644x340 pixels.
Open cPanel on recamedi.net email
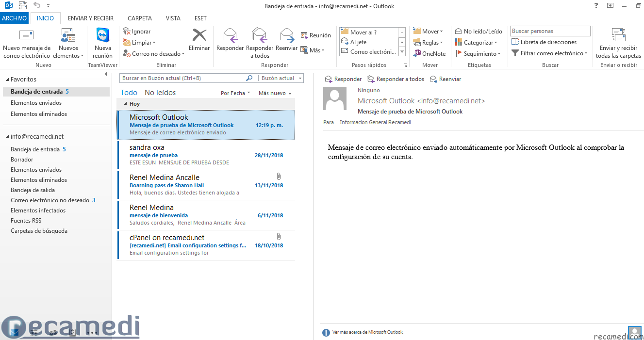coord(206,245)
